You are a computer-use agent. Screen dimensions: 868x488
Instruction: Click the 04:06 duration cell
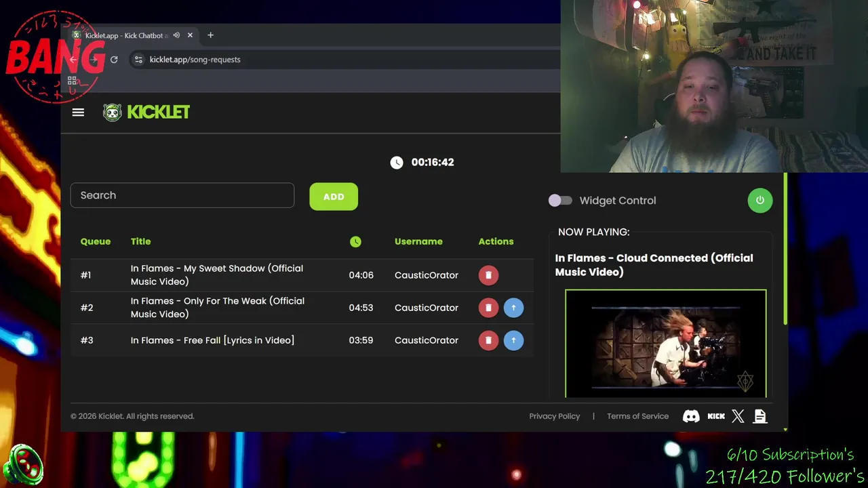(x=361, y=275)
